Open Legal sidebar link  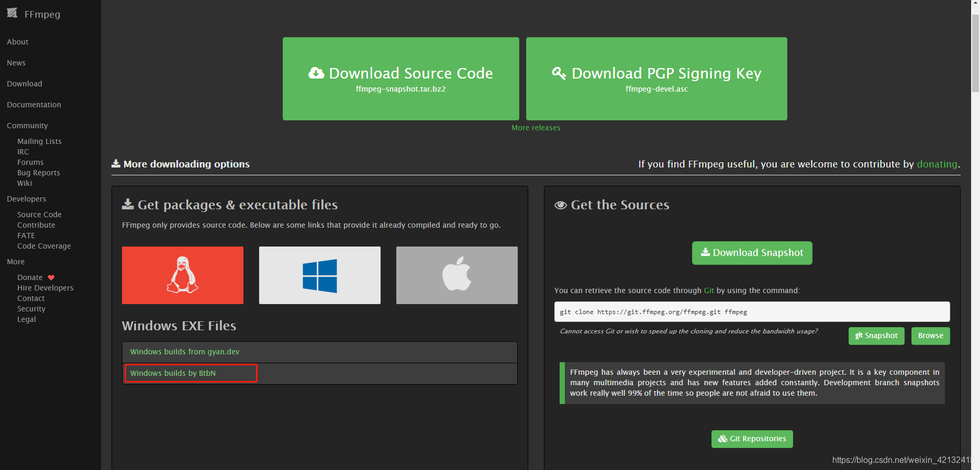pyautogui.click(x=27, y=319)
